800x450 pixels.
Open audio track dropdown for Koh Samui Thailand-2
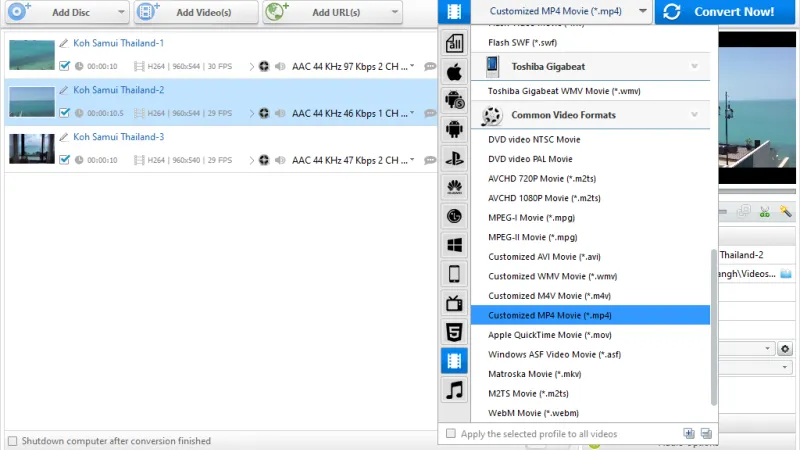click(x=412, y=113)
